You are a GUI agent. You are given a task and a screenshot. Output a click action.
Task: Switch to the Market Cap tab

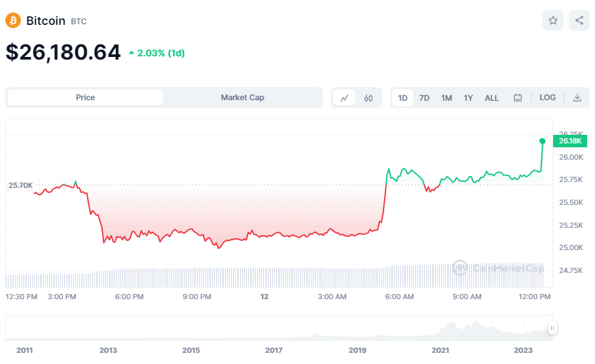pos(242,98)
